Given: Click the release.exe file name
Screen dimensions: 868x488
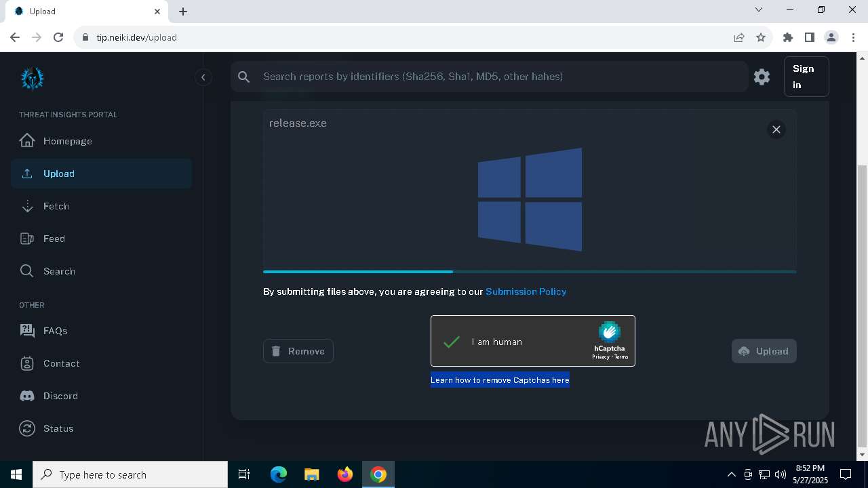Looking at the screenshot, I should pos(298,123).
